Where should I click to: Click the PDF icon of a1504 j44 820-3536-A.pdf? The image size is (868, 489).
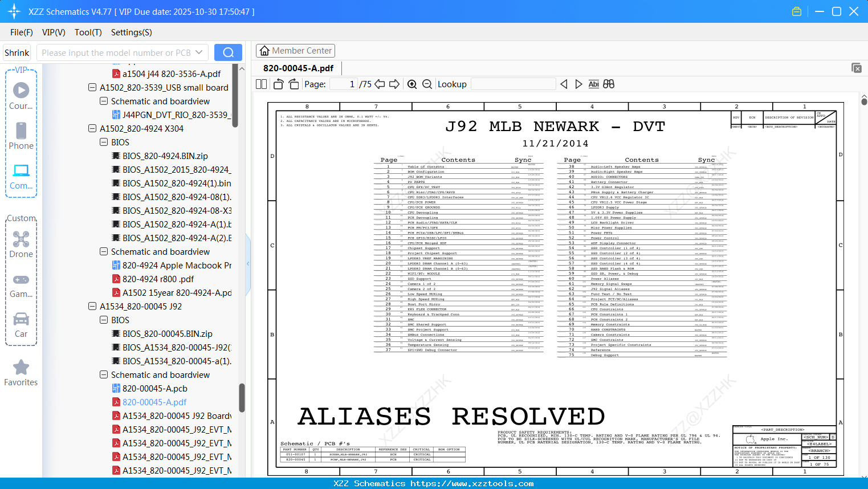(x=116, y=74)
